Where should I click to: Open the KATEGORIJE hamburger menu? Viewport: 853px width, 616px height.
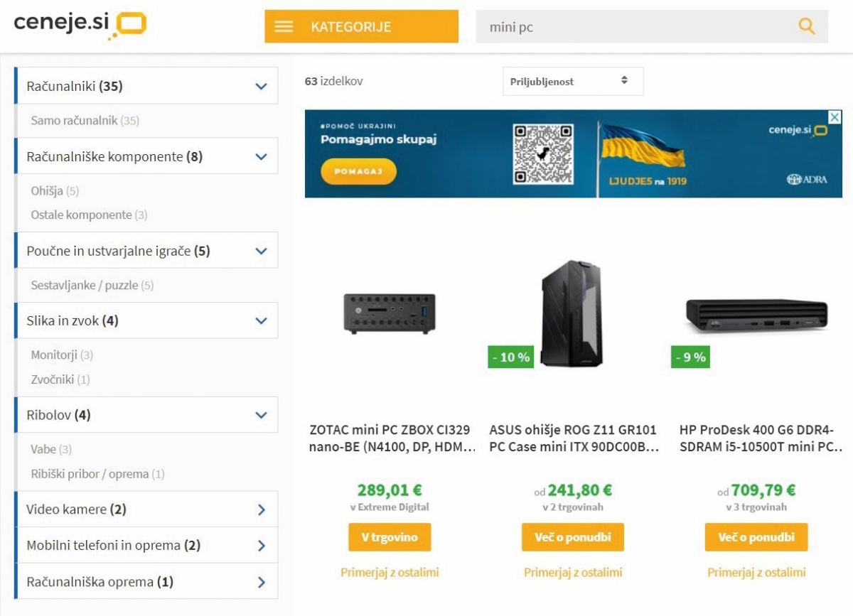tap(361, 26)
